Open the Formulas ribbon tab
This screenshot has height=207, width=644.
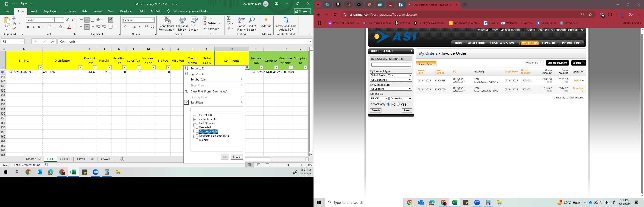click(x=70, y=11)
